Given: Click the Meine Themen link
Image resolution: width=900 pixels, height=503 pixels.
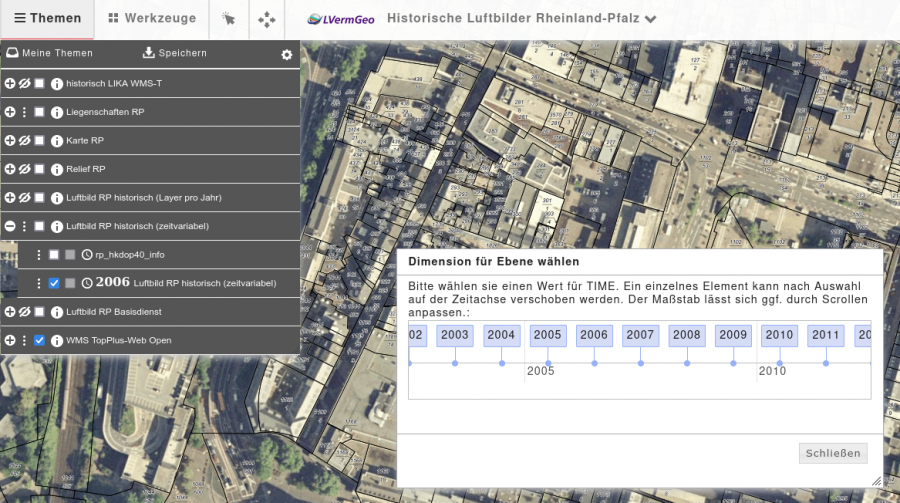Looking at the screenshot, I should tap(50, 53).
